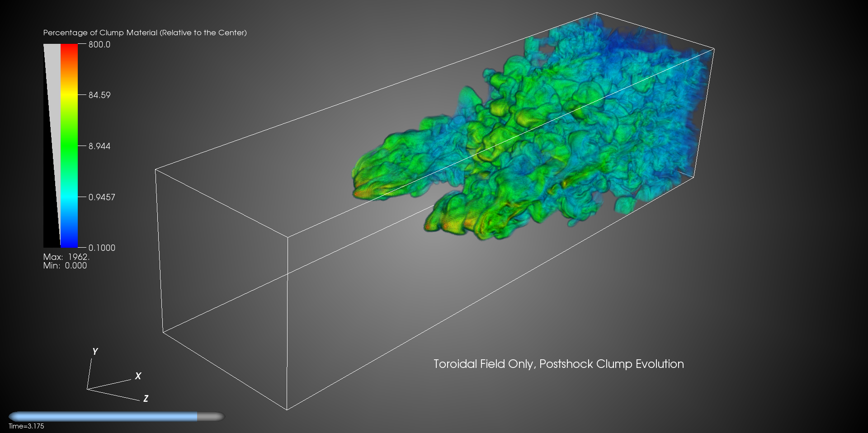This screenshot has height=433, width=868.
Task: Click the Z label on the axis triad
Action: pyautogui.click(x=146, y=399)
